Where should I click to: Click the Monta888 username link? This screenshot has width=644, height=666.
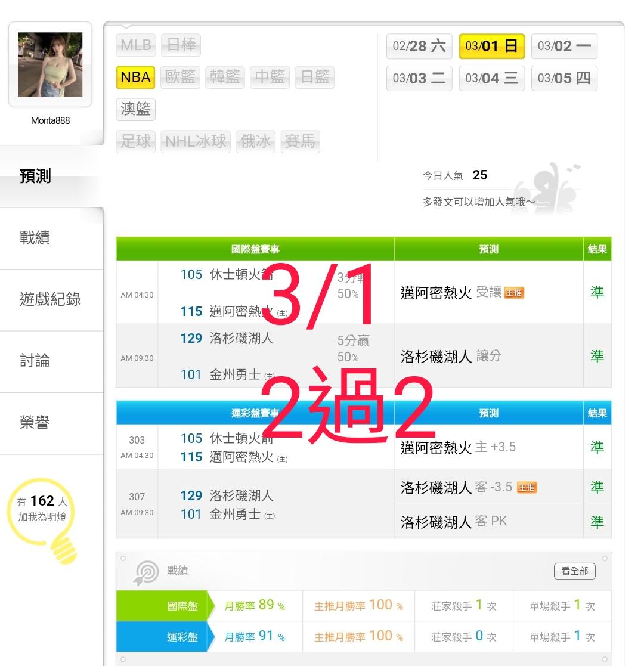(50, 120)
